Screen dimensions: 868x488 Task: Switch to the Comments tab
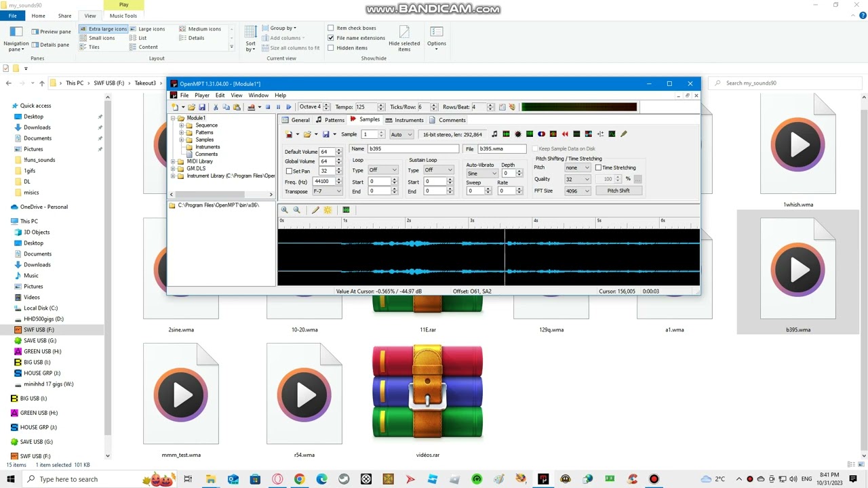[x=447, y=120]
